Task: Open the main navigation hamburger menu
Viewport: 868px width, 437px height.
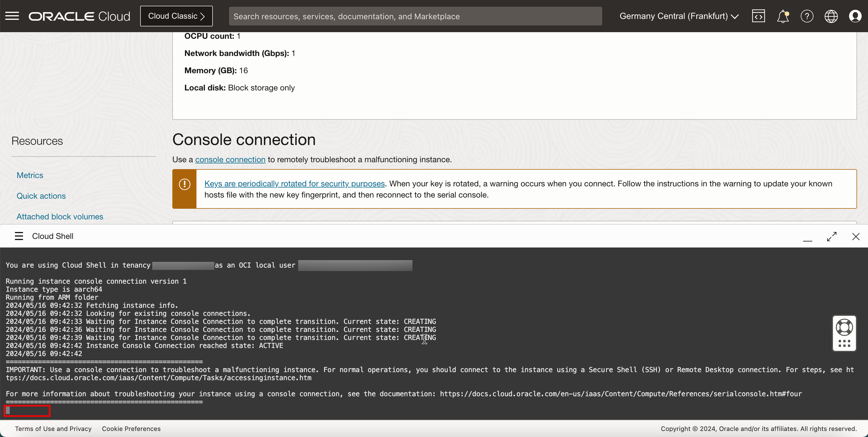Action: [12, 16]
